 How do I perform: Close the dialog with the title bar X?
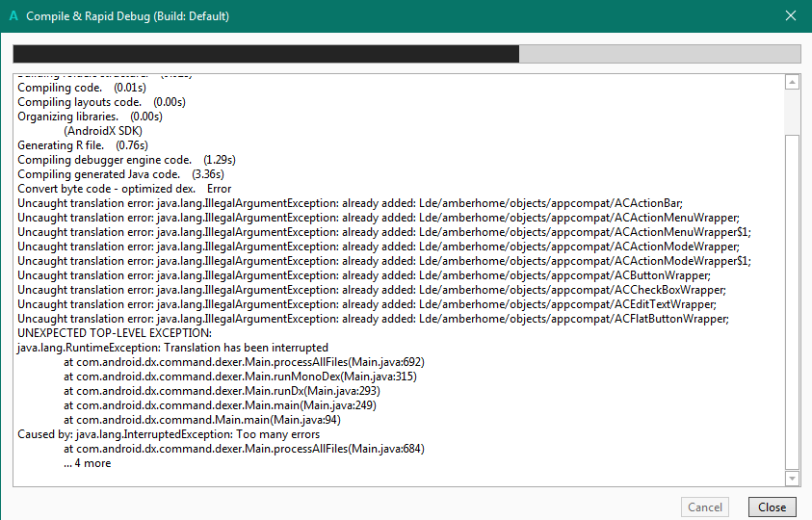(790, 16)
